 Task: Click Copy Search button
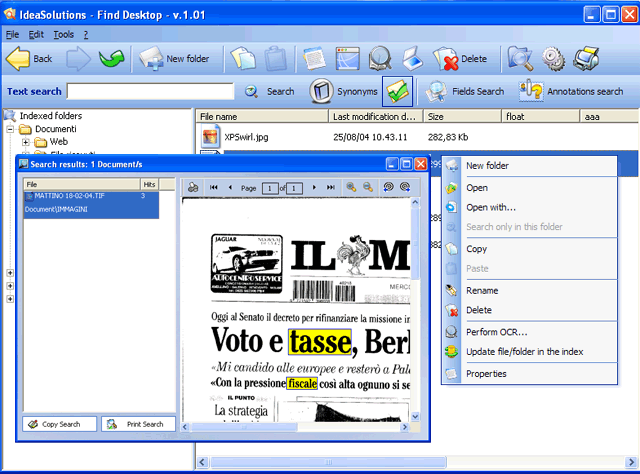[60, 424]
